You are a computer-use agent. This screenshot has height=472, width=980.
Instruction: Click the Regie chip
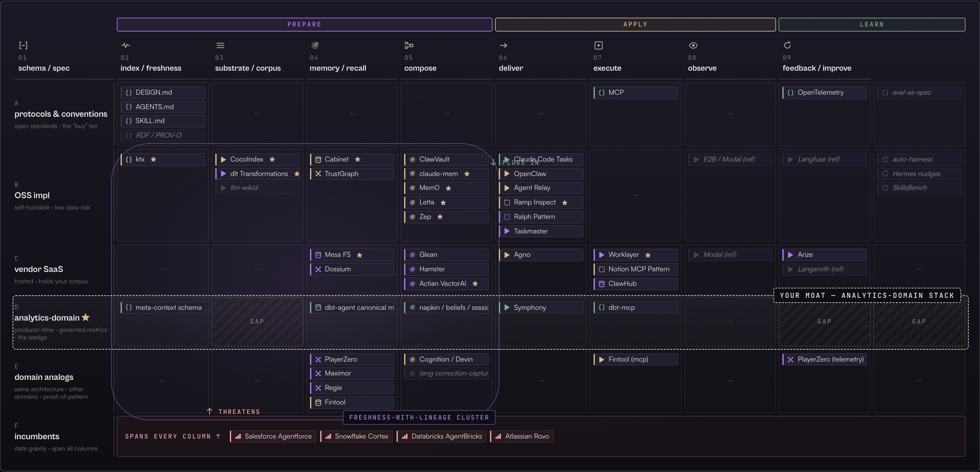(352, 388)
